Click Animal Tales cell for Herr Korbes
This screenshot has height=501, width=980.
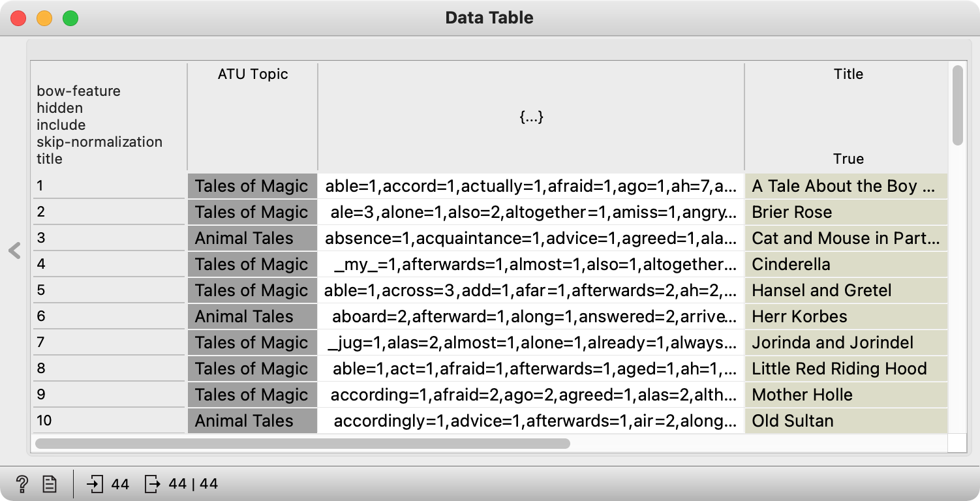coord(253,316)
